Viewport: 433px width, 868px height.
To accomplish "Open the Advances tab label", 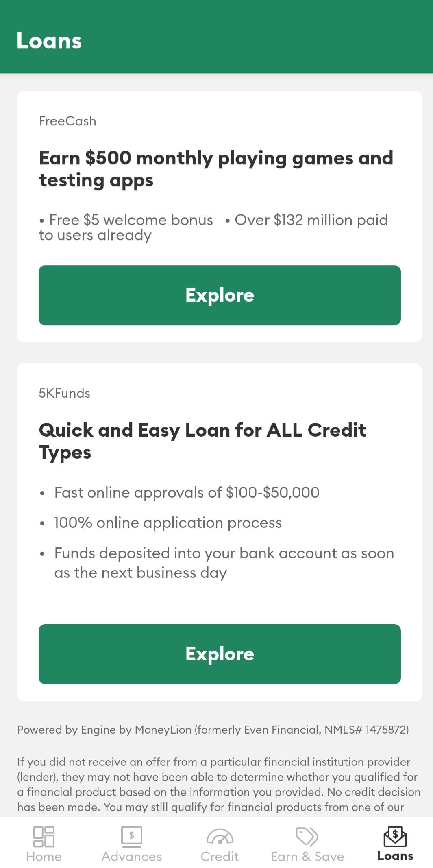I will (x=131, y=856).
